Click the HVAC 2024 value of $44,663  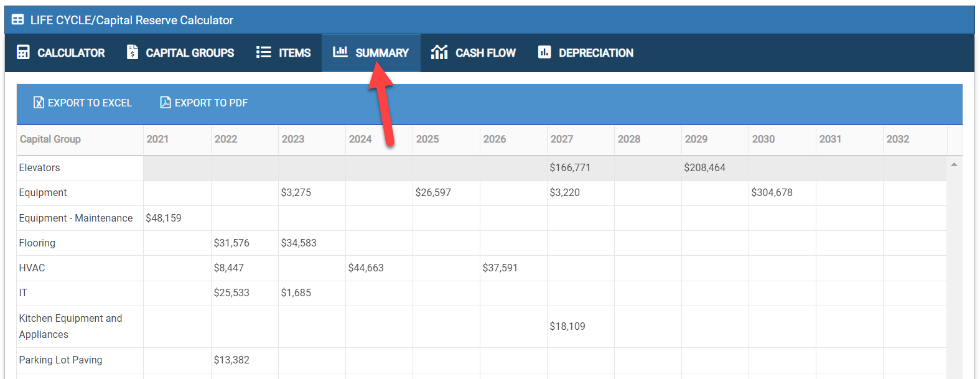pyautogui.click(x=366, y=268)
